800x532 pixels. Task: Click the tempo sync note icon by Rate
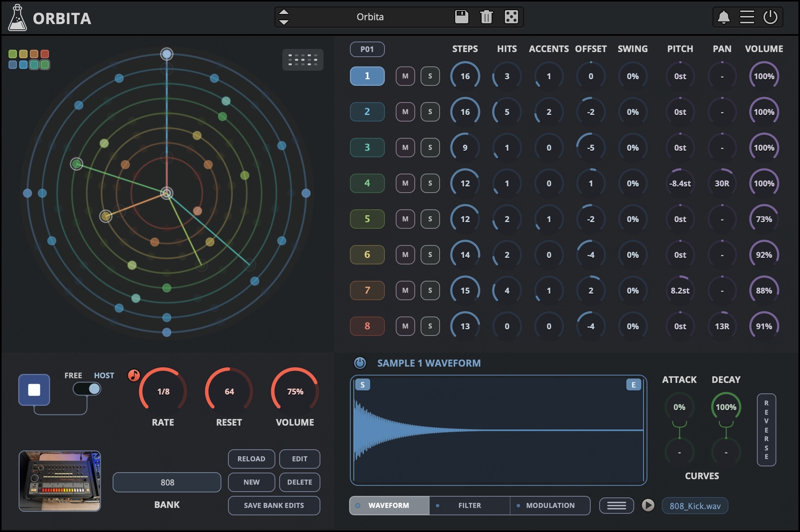coord(134,375)
